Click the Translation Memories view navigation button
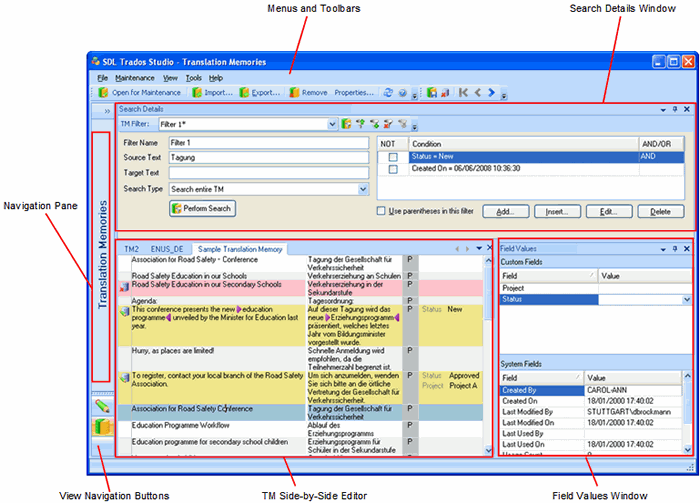 point(102,427)
